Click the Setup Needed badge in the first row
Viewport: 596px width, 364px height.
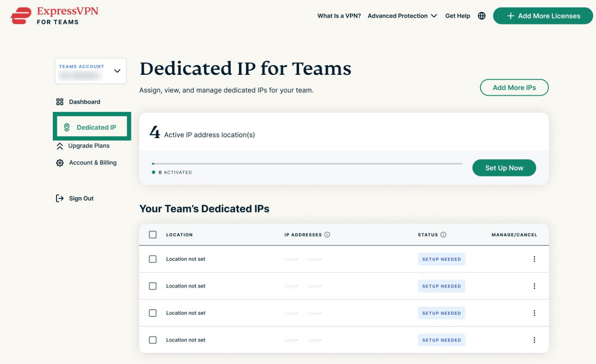tap(441, 259)
